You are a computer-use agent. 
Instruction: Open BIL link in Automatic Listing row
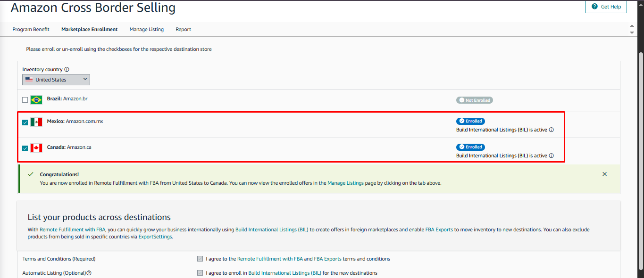click(285, 273)
